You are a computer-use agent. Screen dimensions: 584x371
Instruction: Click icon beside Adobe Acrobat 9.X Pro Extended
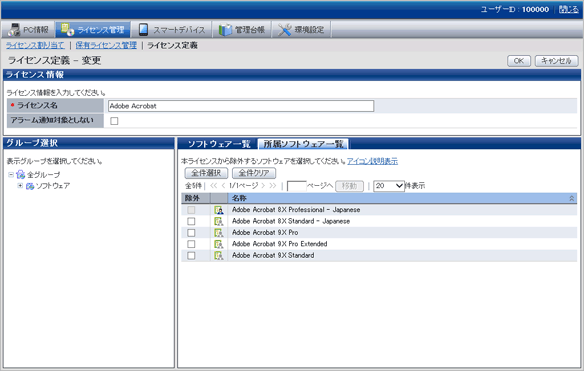(x=219, y=244)
